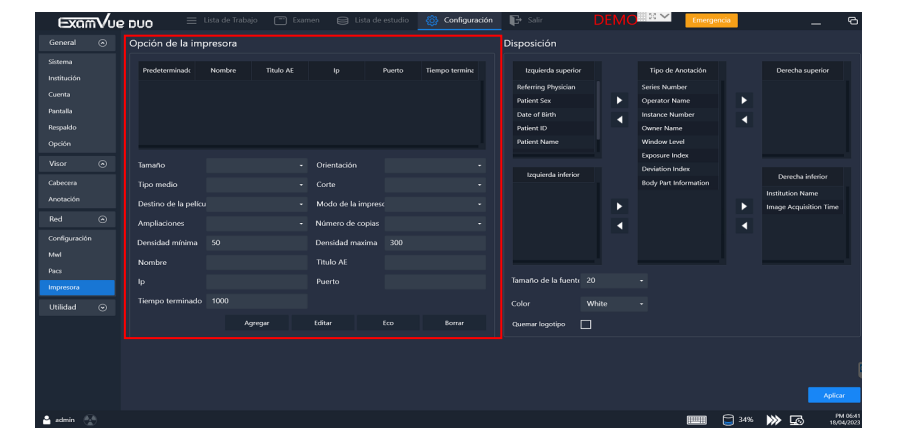917x448 pixels.
Task: Open the Corte dropdown
Action: [435, 185]
